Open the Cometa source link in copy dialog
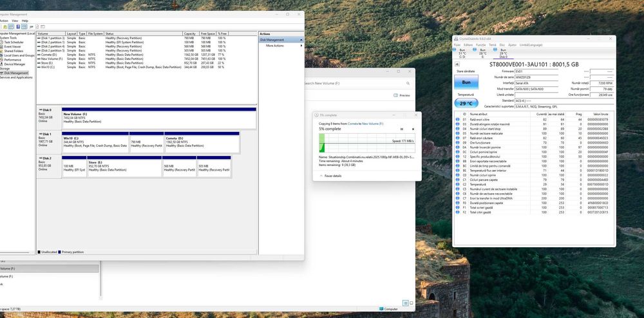Image resolution: width=644 pixels, height=318 pixels. click(352, 124)
